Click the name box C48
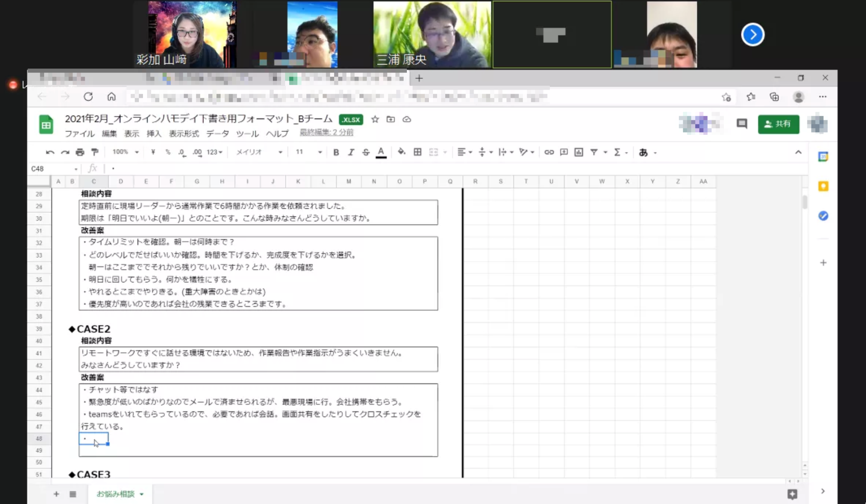 [x=53, y=169]
